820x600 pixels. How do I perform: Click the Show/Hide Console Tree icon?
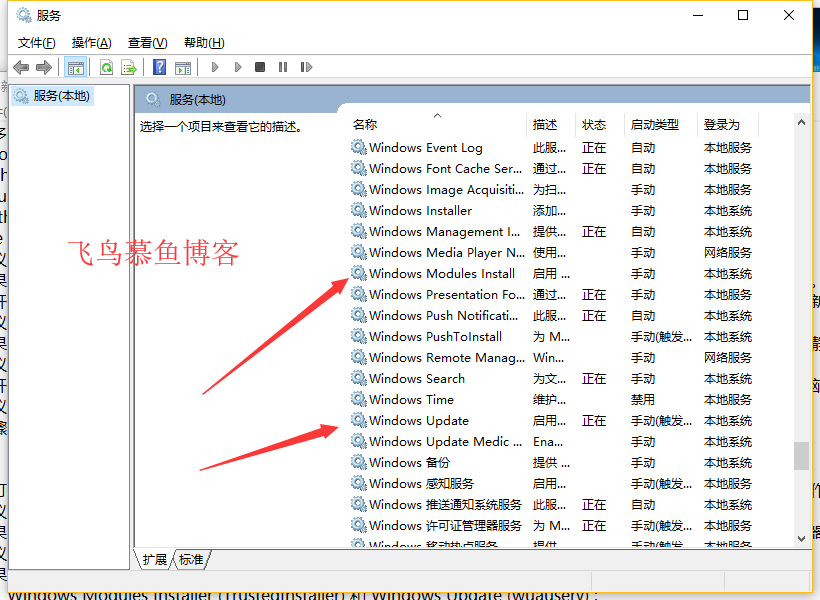tap(75, 67)
